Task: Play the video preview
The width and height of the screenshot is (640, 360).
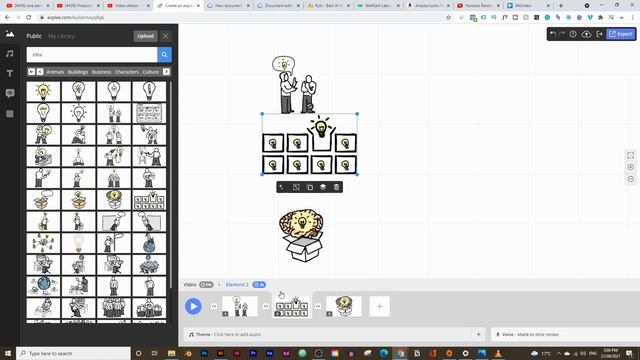Action: 193,306
